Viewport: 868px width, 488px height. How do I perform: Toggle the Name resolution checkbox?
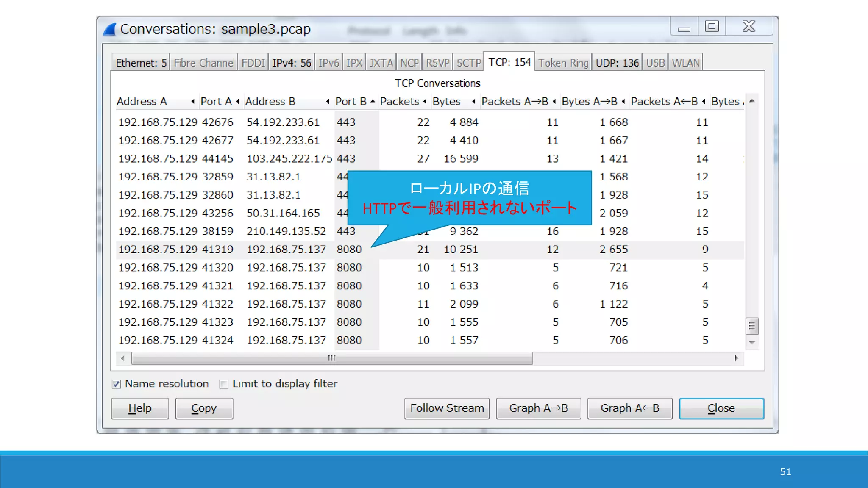(117, 384)
